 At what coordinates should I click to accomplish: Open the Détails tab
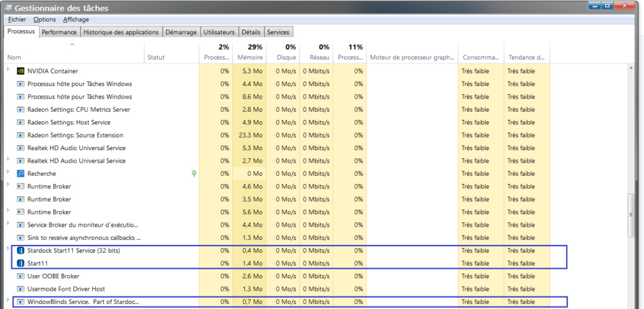point(251,32)
